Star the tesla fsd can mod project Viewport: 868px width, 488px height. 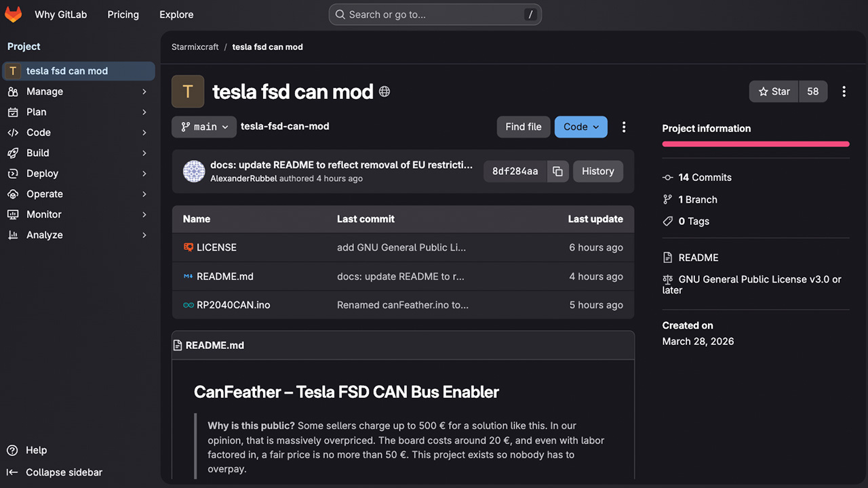click(774, 91)
